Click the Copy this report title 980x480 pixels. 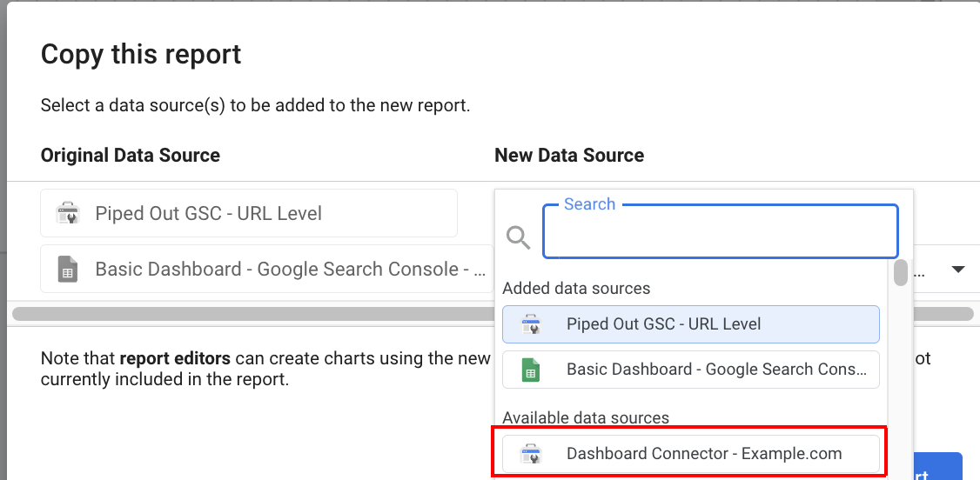[141, 54]
